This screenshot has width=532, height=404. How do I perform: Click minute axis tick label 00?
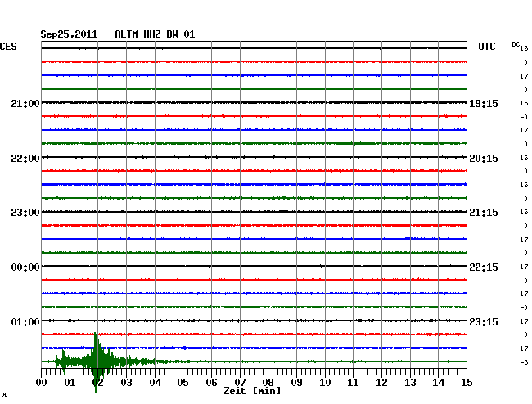point(42,383)
